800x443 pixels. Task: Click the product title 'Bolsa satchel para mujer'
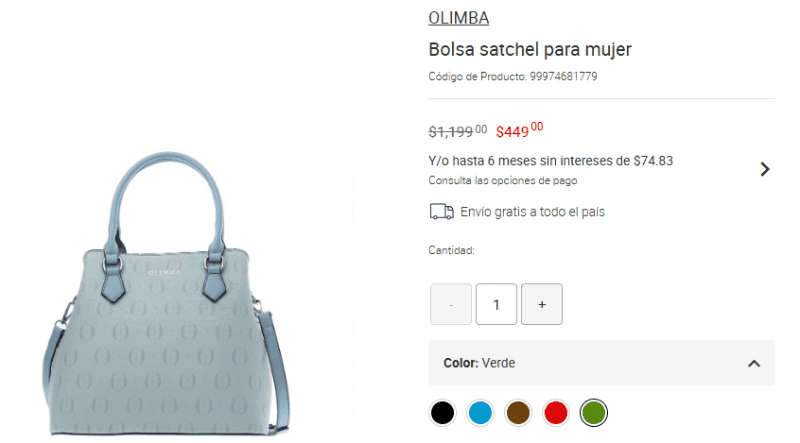point(530,50)
